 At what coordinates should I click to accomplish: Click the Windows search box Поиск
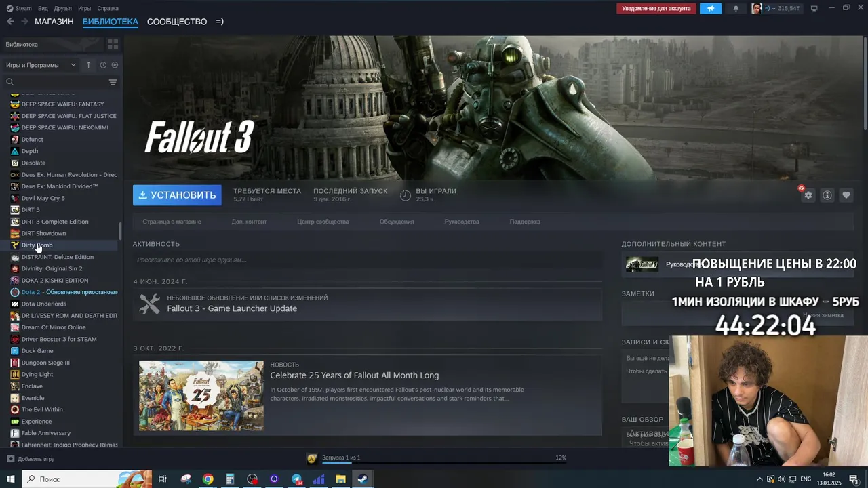[87, 479]
